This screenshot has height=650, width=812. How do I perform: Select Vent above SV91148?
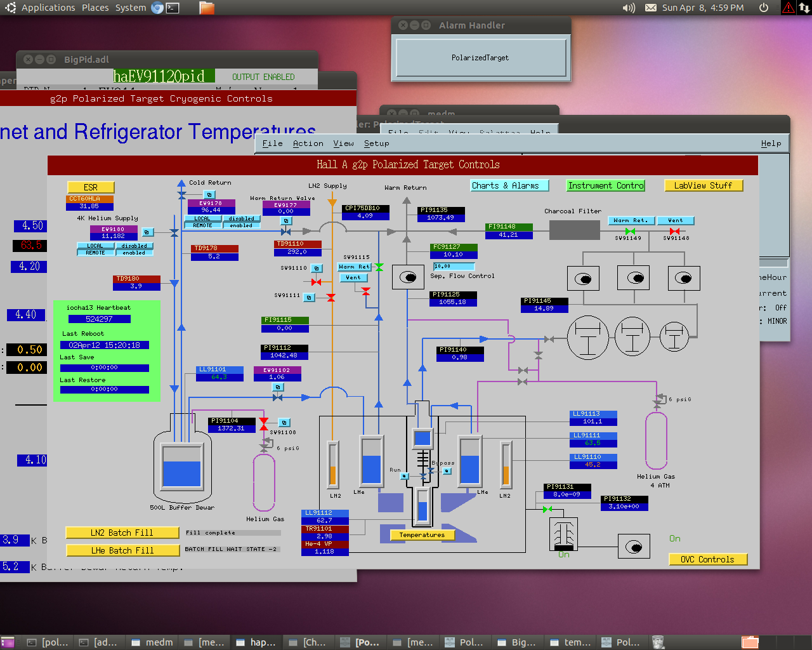point(676,220)
